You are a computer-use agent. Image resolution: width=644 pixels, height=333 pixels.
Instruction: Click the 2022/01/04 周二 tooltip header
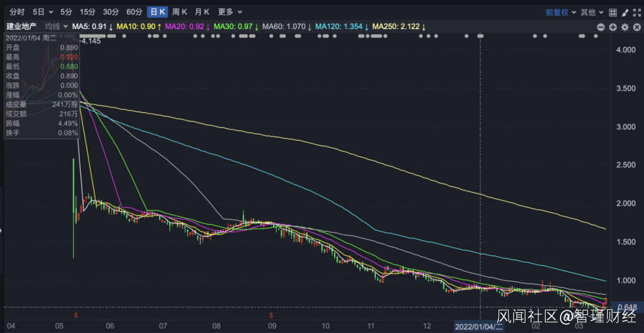point(31,38)
